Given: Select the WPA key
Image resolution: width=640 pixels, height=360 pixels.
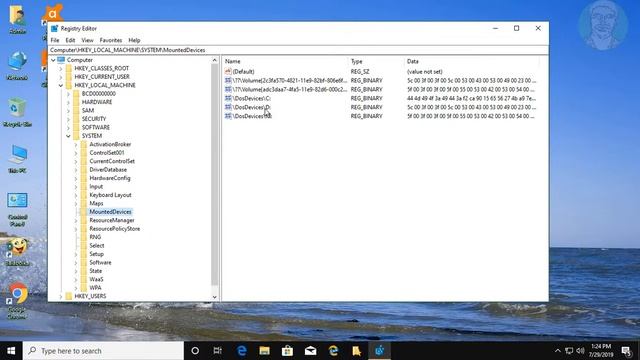Looking at the screenshot, I should point(96,288).
